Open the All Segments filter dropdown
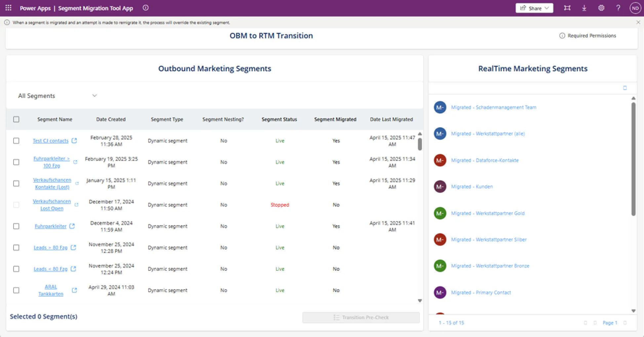Screen dimensions: 644x337 (x=58, y=96)
